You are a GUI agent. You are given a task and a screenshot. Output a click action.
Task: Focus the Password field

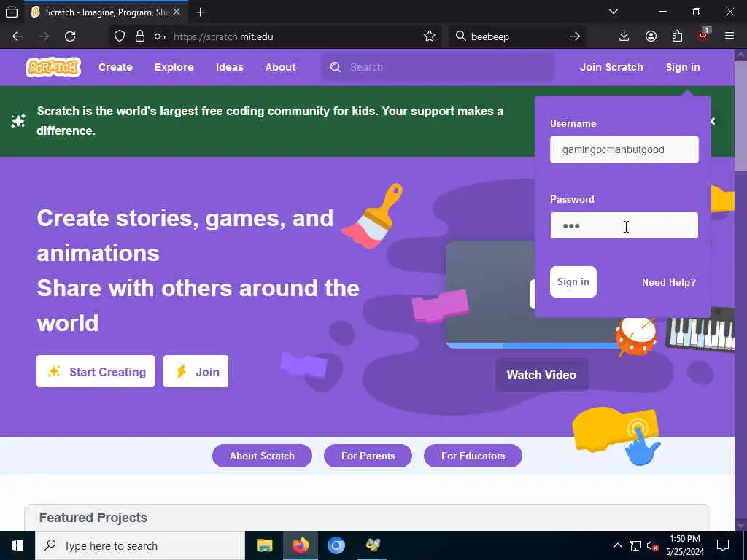[624, 226]
